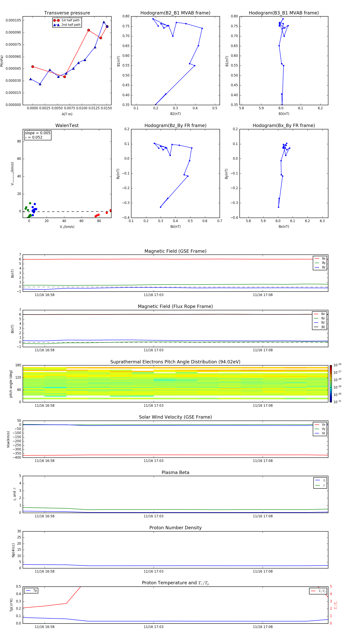Select the 'By' legend entry in GSE plot
The height and width of the screenshot is (644, 351).
pos(320,263)
